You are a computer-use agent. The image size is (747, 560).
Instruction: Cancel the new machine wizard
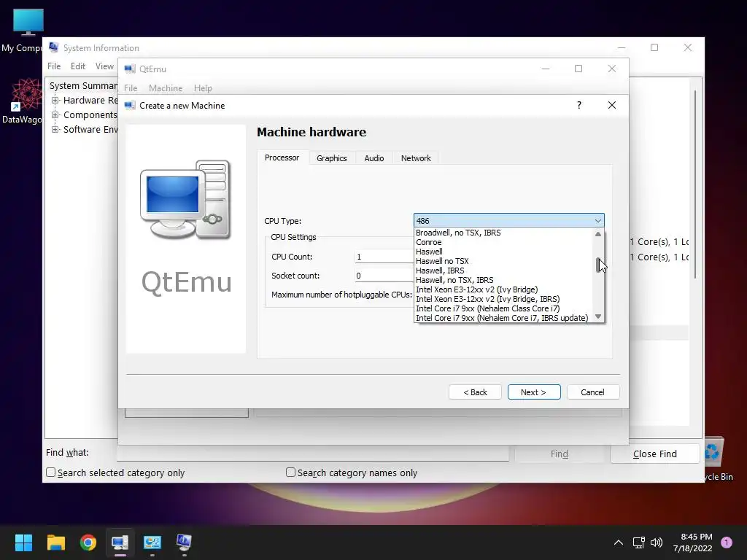(592, 392)
